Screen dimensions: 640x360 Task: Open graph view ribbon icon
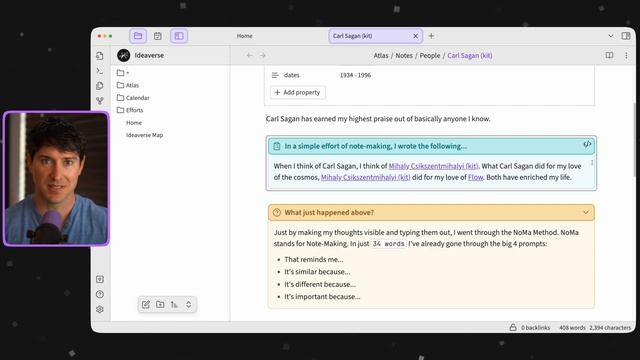100,100
